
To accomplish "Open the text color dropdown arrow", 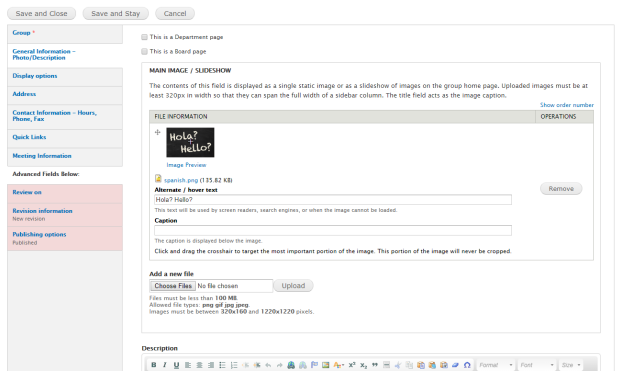I will (x=343, y=365).
